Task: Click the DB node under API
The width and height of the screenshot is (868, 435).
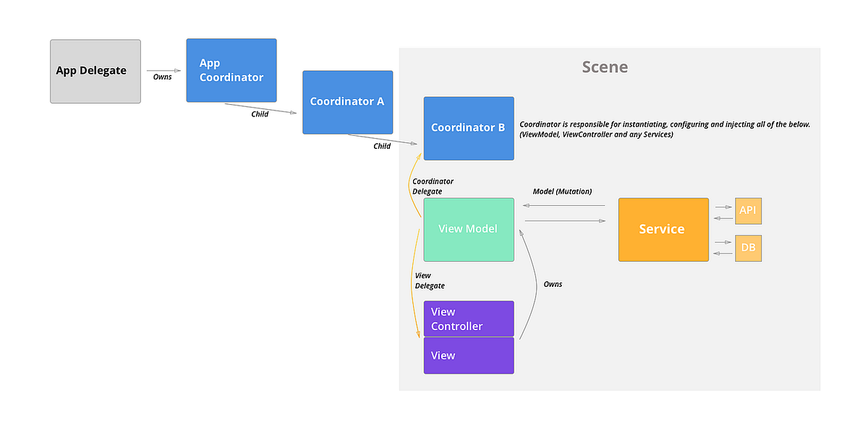Action: tap(748, 247)
